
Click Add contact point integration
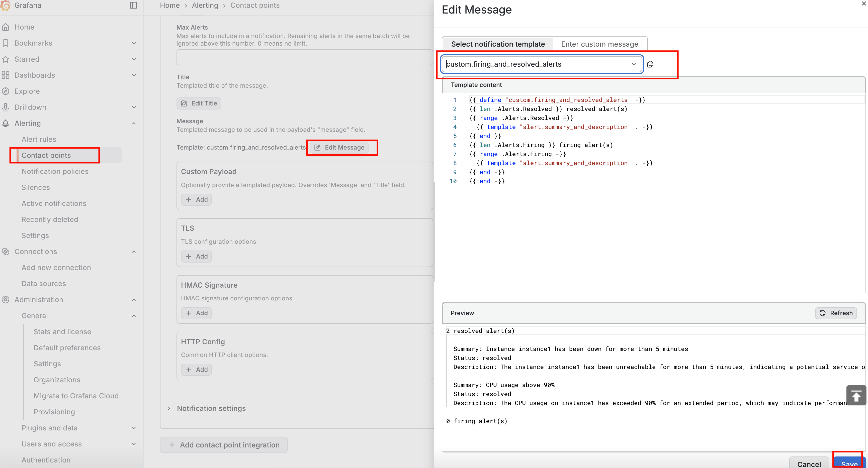coord(224,445)
